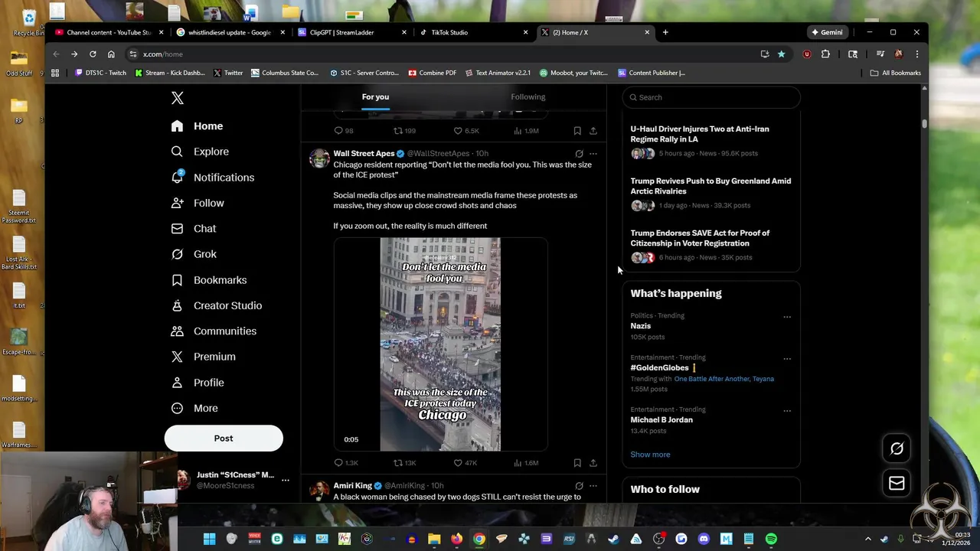This screenshot has width=980, height=551.
Task: Open Explore in the X sidebar
Action: (x=201, y=152)
